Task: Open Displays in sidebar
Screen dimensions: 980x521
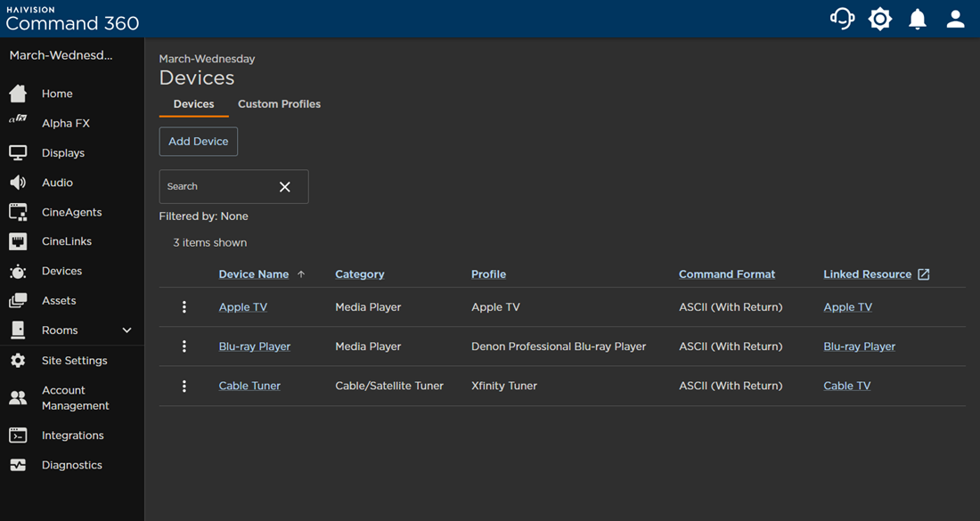Action: (x=63, y=153)
